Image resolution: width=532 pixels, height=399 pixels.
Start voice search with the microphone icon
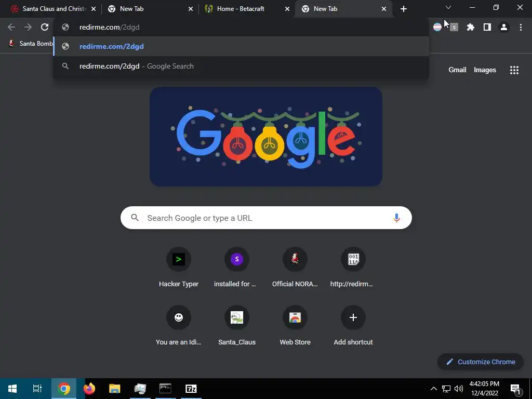pyautogui.click(x=396, y=218)
